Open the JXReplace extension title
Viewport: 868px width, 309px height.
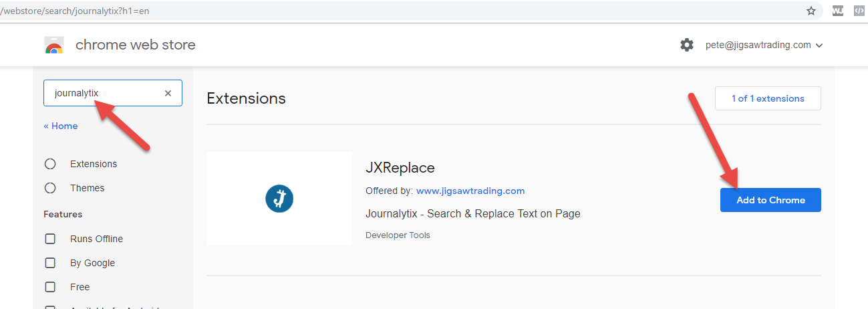[x=400, y=168]
